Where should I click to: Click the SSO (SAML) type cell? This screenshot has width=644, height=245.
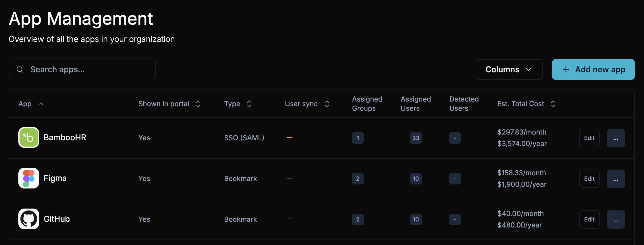[x=244, y=138]
